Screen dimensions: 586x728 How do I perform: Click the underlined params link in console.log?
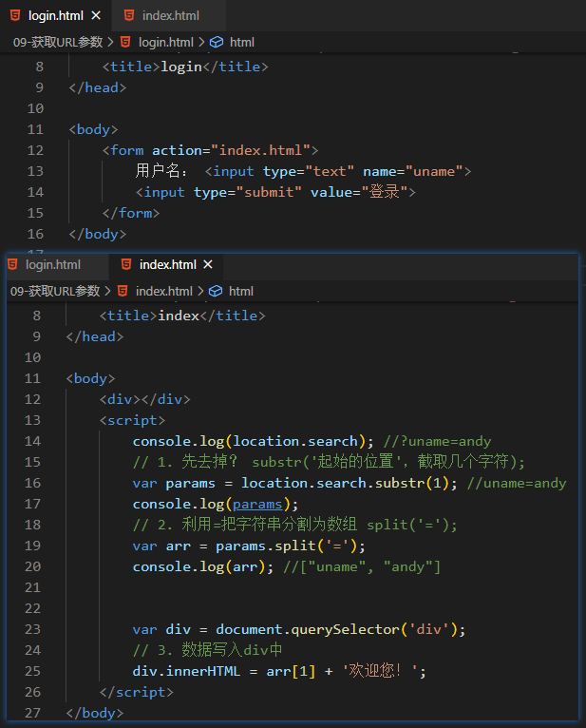pos(257,505)
